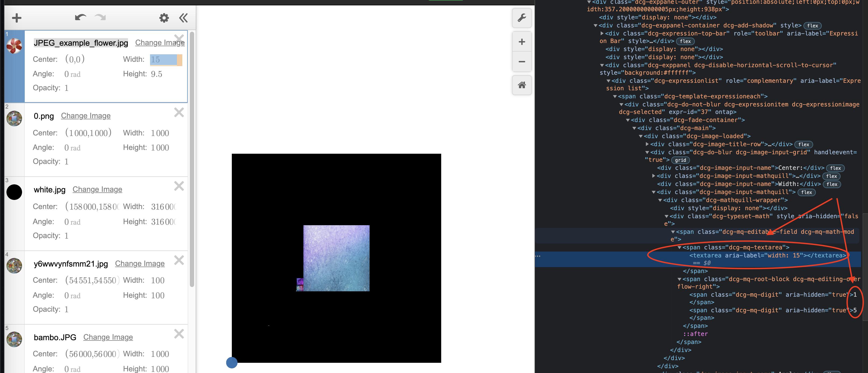Edit Width 1000 of 0.png
Screen dimensions: 868x373
pos(160,133)
